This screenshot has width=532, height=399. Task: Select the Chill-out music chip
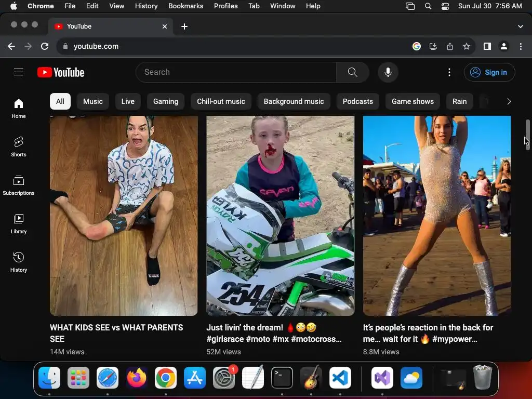click(221, 101)
